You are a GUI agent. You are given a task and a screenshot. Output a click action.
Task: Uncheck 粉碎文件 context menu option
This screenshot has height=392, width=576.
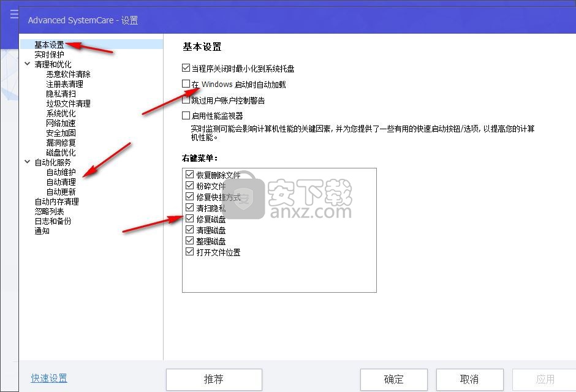[189, 186]
